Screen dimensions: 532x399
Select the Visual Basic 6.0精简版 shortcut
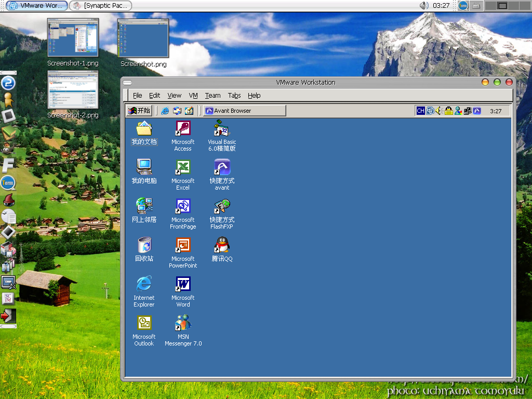click(222, 129)
